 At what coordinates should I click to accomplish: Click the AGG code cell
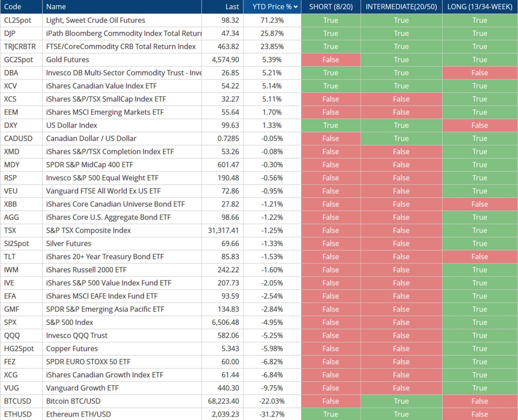tap(21, 217)
